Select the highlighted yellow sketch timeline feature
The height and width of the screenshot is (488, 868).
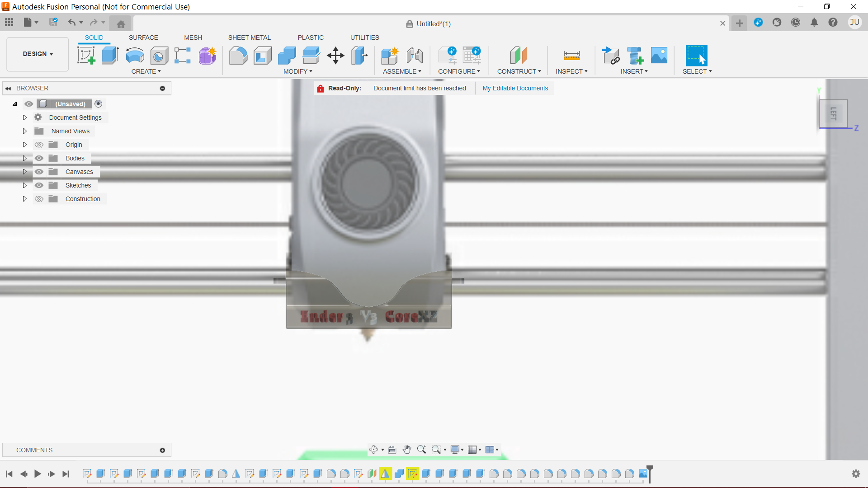click(412, 474)
